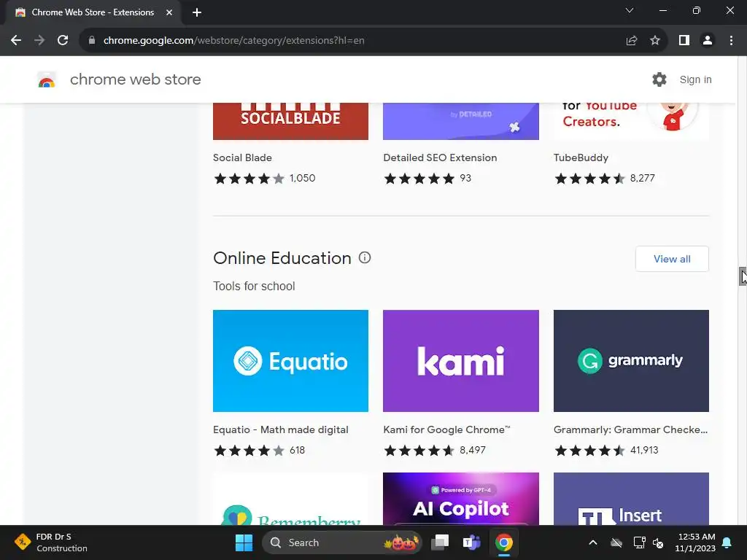Share this page using the share icon
747x560 pixels.
pyautogui.click(x=632, y=41)
